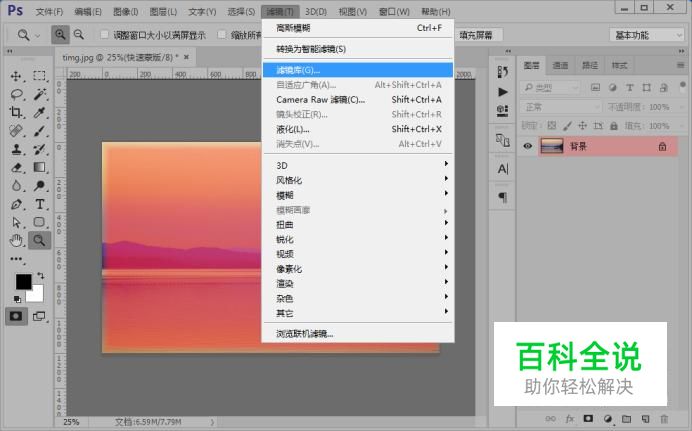Select the Dodge tool
The image size is (692, 431).
coord(39,186)
